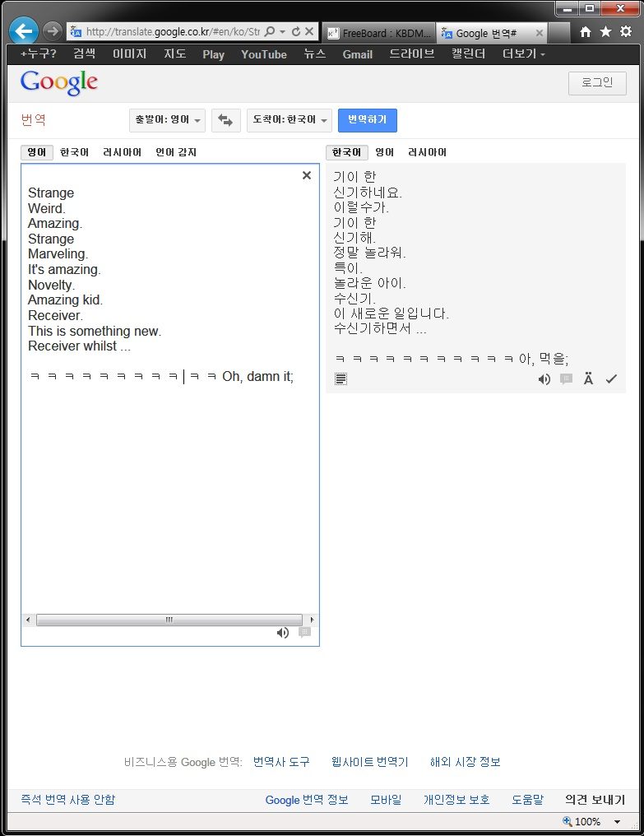
Task: Expand the 더보기 menu
Action: click(x=524, y=53)
